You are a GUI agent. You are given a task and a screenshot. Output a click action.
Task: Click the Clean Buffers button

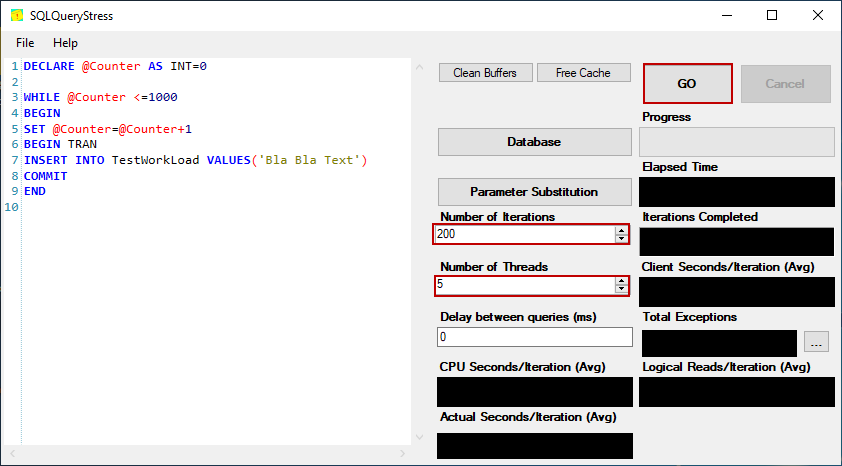(485, 73)
